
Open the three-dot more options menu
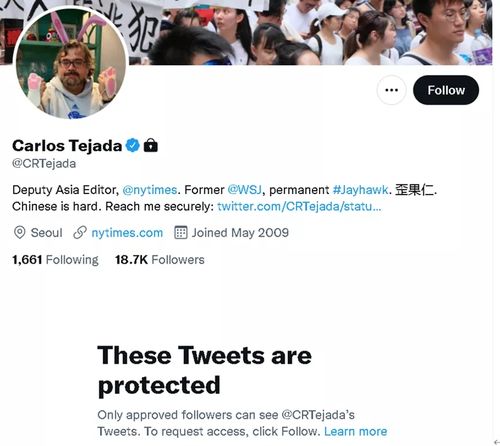coord(391,90)
